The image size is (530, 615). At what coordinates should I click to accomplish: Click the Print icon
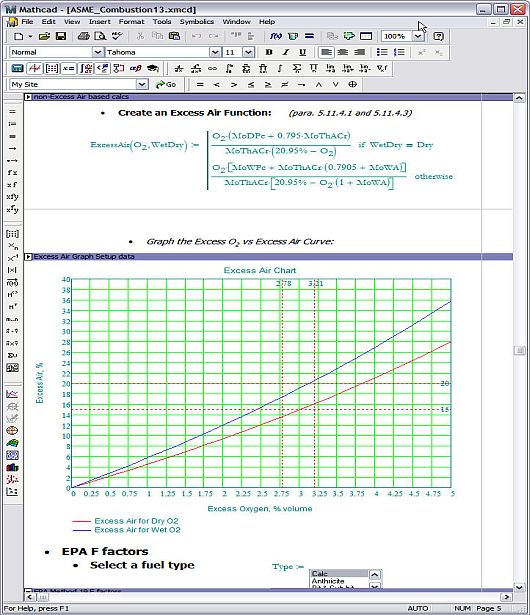[83, 36]
